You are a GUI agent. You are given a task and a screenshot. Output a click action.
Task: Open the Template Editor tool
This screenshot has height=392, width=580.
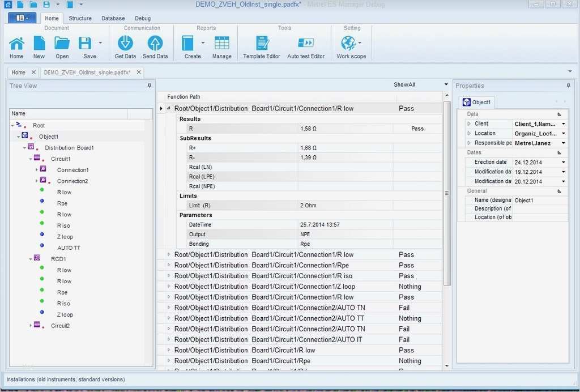tap(262, 44)
